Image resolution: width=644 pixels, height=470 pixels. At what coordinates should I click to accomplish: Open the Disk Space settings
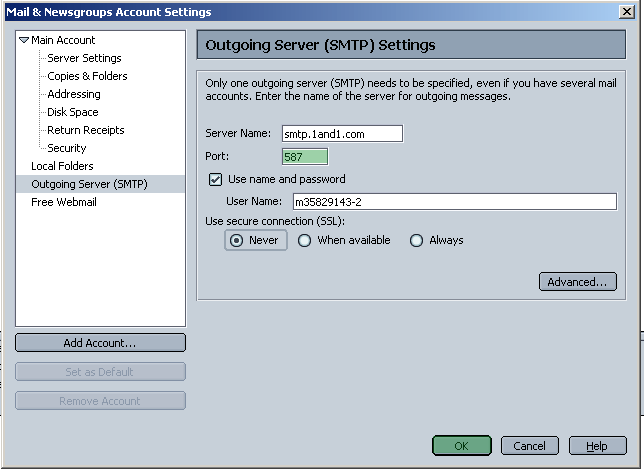[x=73, y=112]
